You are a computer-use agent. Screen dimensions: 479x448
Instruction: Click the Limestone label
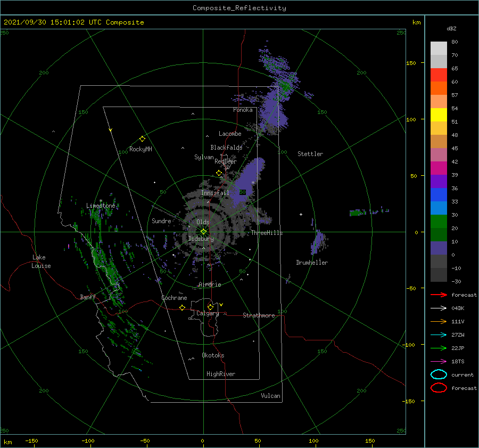pos(101,206)
